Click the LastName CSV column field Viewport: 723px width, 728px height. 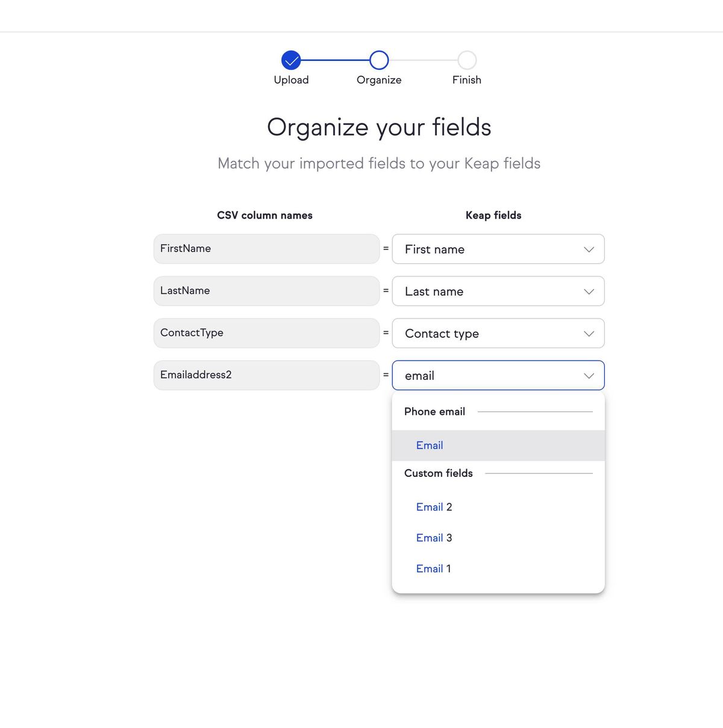click(267, 291)
